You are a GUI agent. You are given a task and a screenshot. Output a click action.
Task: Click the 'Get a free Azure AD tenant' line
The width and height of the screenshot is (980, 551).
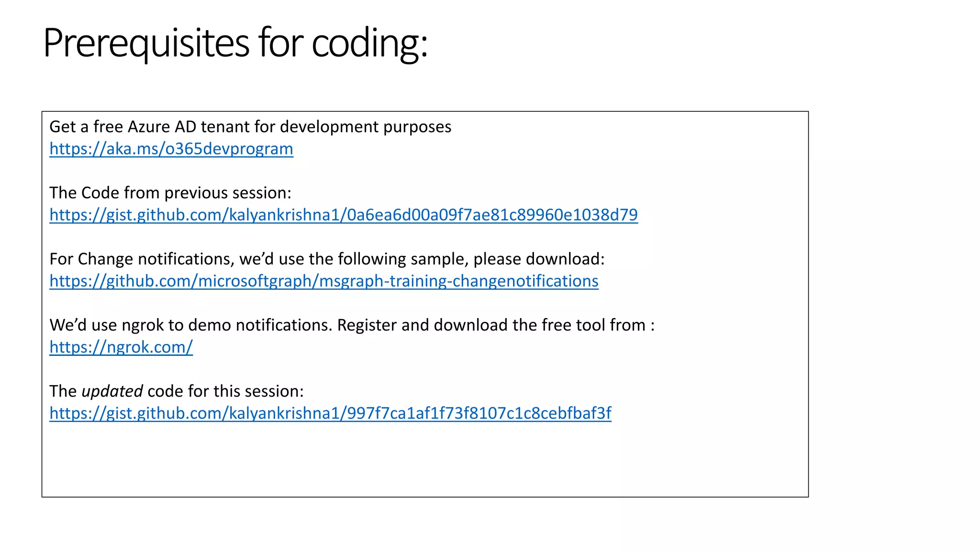point(250,127)
